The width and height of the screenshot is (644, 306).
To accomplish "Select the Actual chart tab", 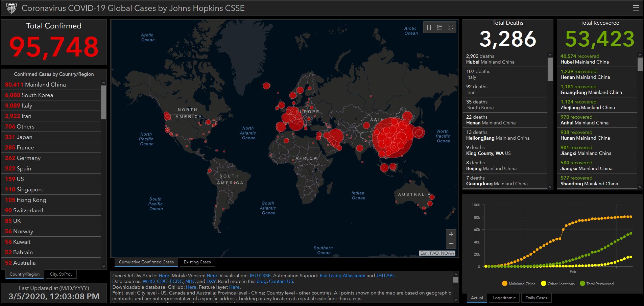I will (477, 298).
